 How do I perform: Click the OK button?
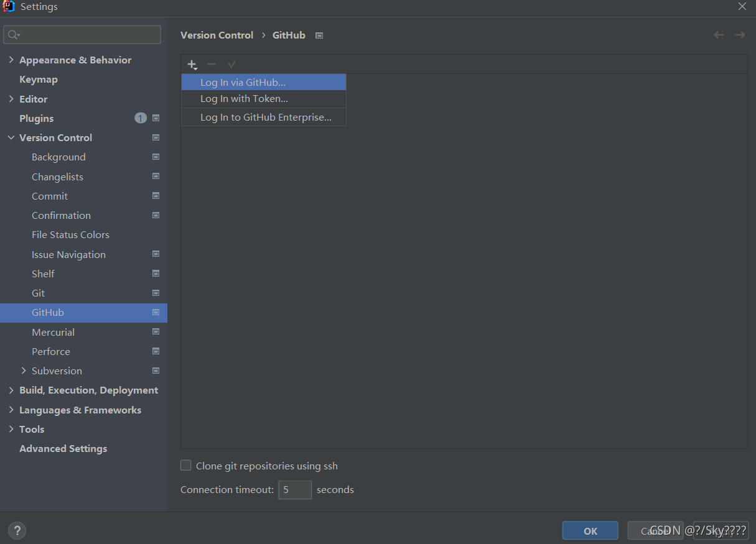pyautogui.click(x=590, y=531)
